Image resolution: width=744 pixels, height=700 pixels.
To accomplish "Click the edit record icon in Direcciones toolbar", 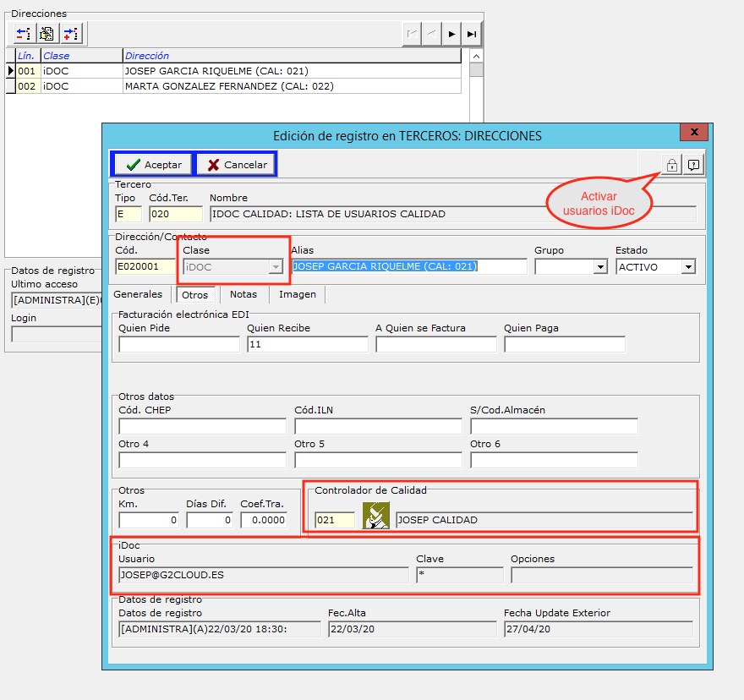I will point(46,34).
